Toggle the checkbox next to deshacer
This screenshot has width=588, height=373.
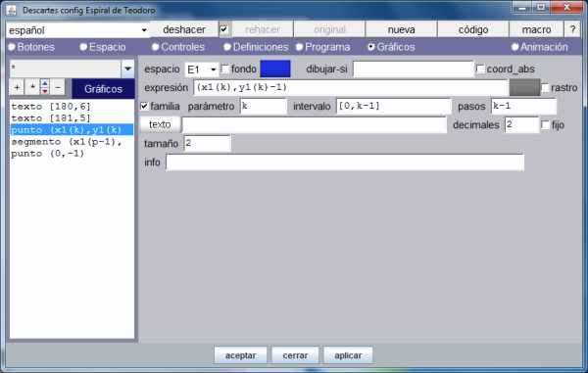[223, 29]
